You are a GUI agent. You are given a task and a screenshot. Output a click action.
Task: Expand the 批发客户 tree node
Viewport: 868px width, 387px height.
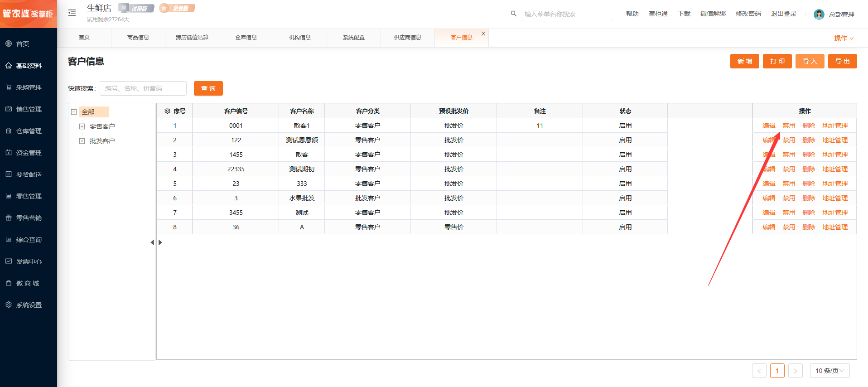(x=82, y=141)
